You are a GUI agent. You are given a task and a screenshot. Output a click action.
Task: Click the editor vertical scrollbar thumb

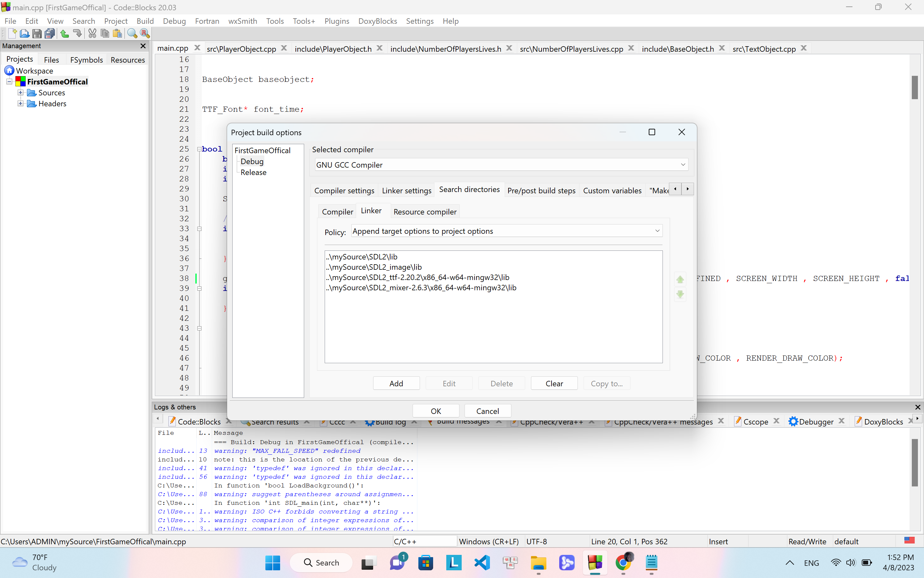coord(914,88)
